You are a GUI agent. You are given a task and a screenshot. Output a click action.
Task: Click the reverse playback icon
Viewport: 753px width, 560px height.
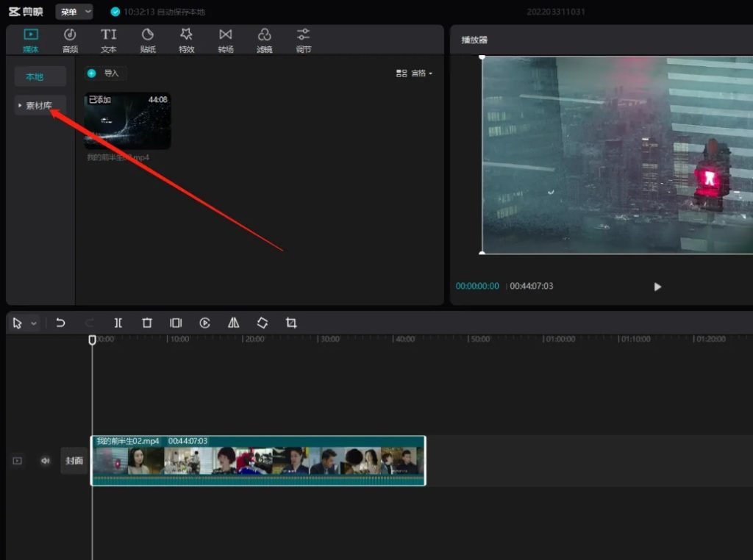tap(204, 323)
